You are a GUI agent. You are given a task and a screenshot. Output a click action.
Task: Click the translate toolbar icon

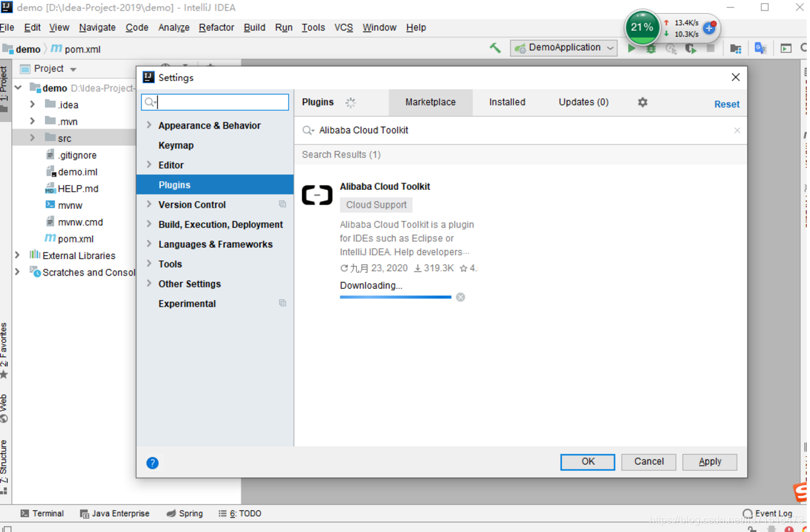coord(761,47)
